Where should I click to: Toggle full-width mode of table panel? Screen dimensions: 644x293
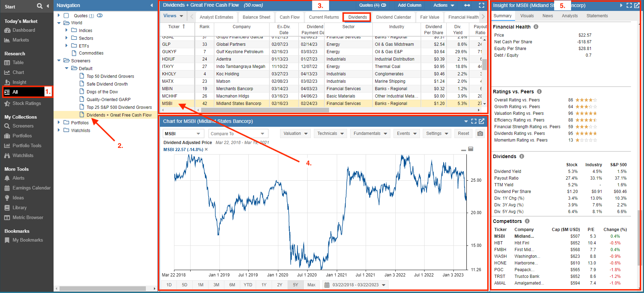point(467,5)
